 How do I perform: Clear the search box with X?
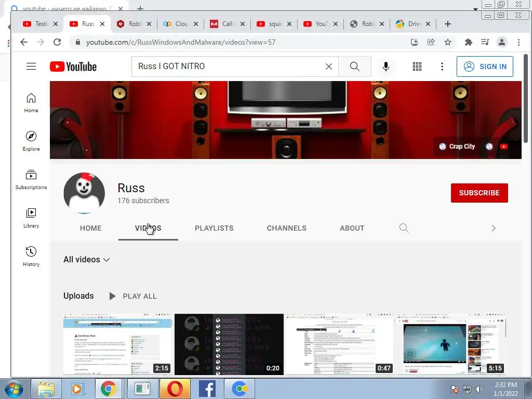coord(329,66)
